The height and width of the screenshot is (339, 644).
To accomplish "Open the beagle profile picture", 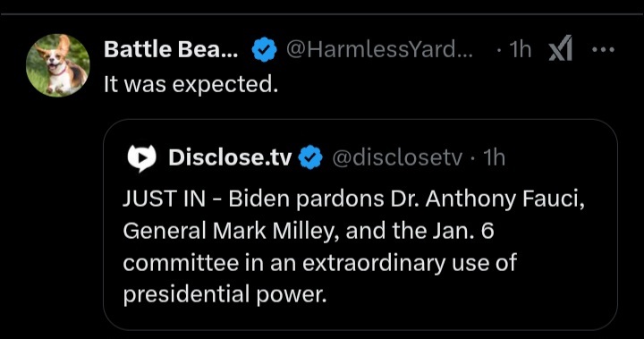I will tap(58, 65).
